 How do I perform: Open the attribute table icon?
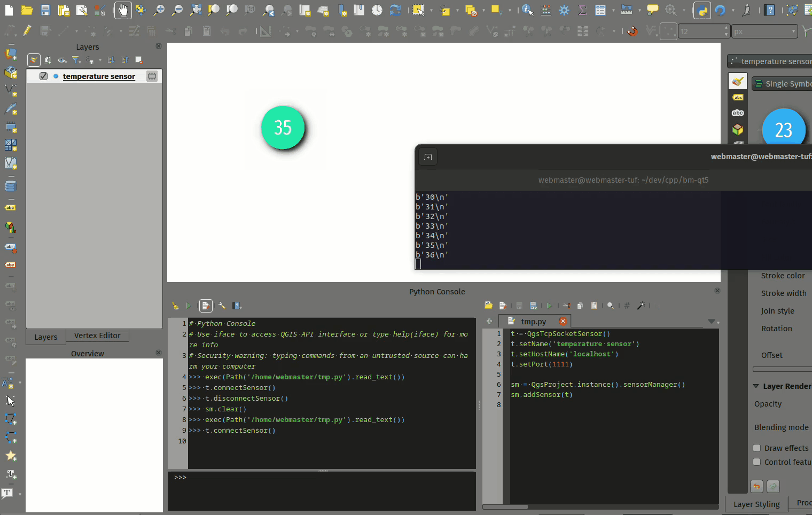pyautogui.click(x=600, y=10)
